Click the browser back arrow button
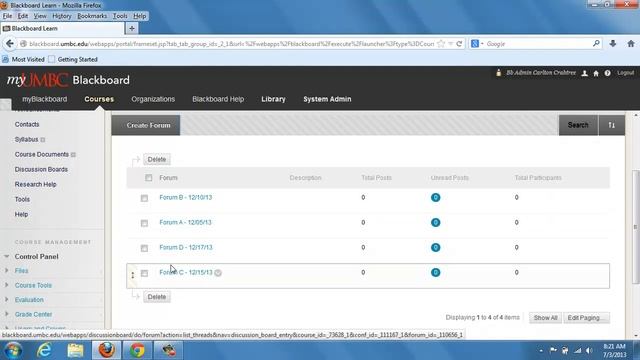The height and width of the screenshot is (360, 640). coord(10,44)
